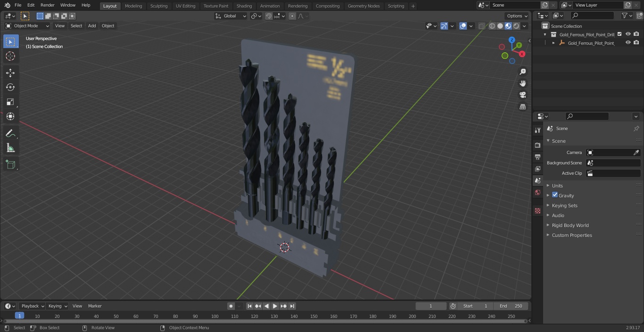Click the timeline horizontal scrollbar

[266, 321]
